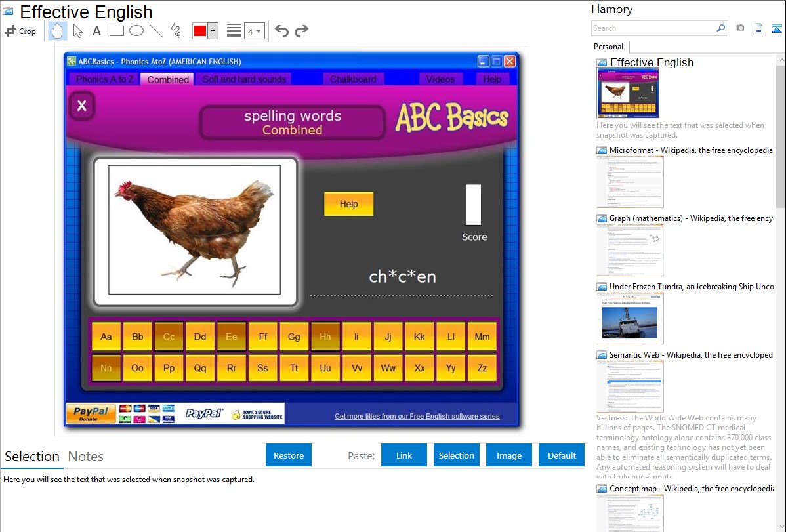Click the Tt letter key
The height and width of the screenshot is (532, 786).
294,368
